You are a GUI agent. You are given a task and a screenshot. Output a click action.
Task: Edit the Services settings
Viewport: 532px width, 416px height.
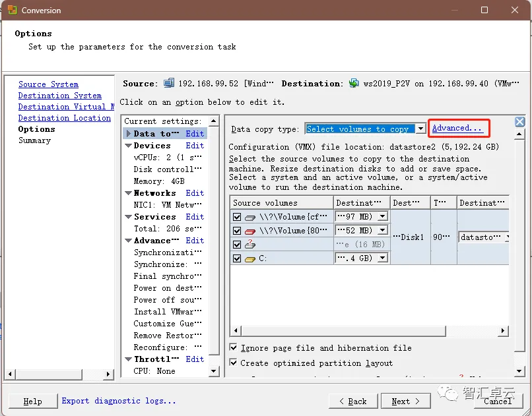pos(195,216)
